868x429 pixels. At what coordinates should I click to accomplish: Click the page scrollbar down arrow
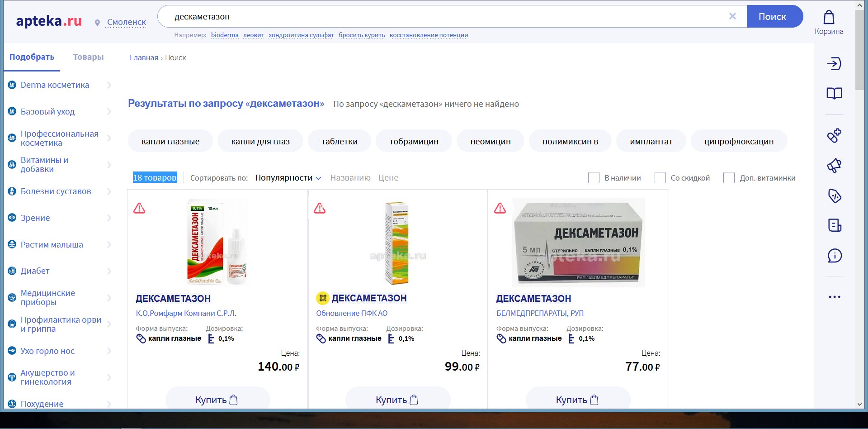(x=859, y=404)
